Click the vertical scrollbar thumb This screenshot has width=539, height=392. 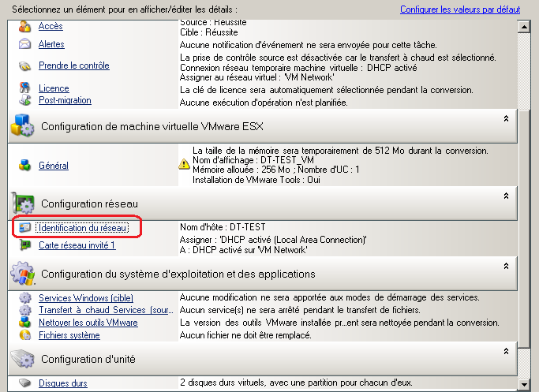click(524, 229)
